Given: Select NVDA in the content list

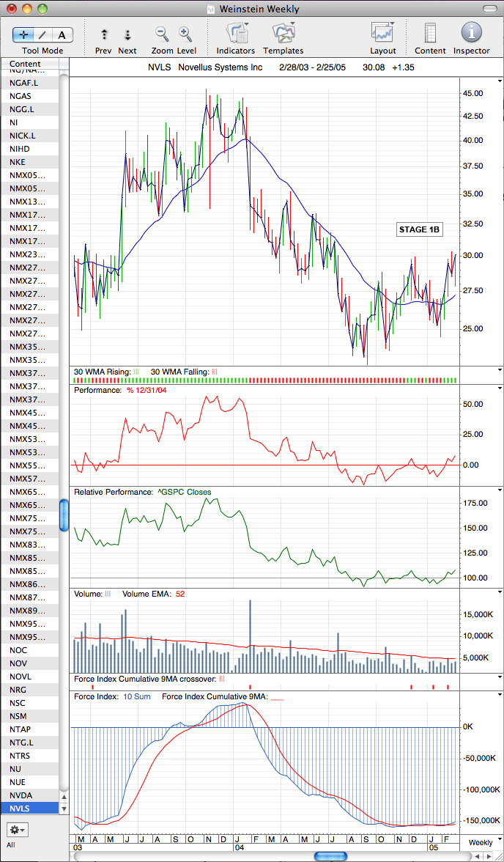Looking at the screenshot, I should click(x=29, y=795).
